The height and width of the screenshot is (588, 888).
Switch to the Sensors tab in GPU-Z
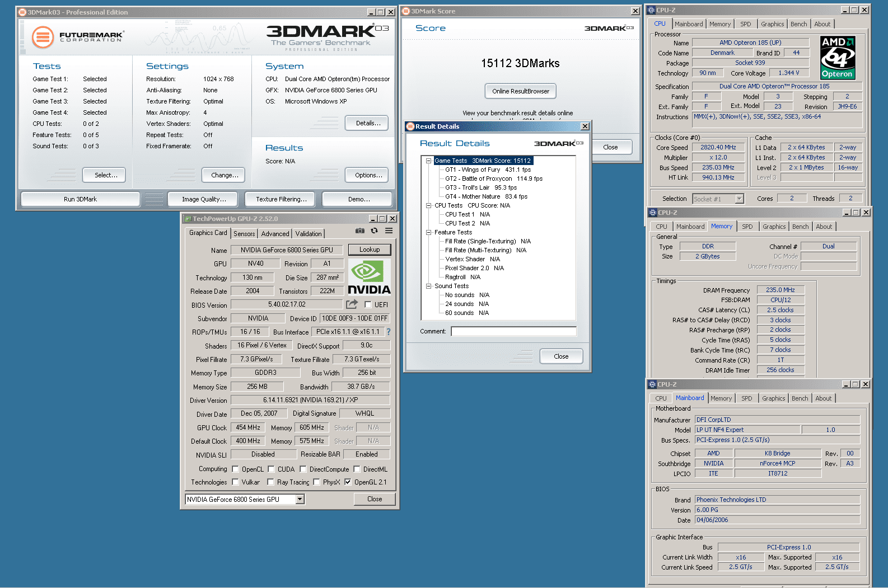[x=244, y=234]
